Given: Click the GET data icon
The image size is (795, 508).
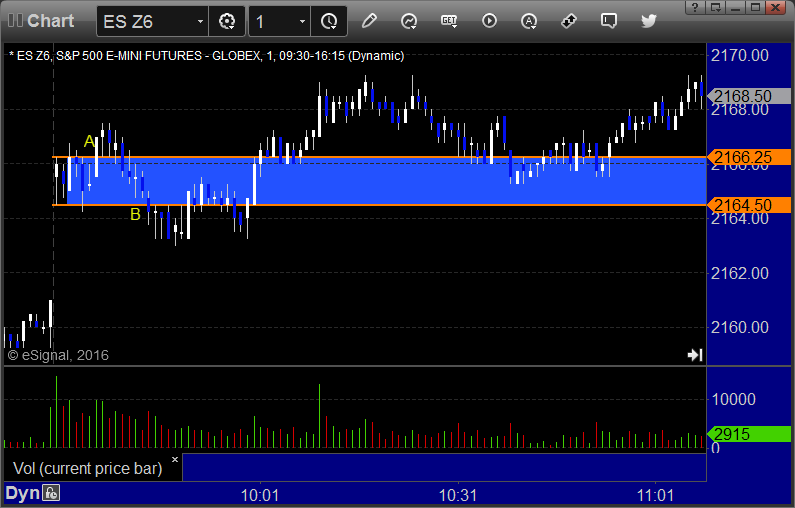Looking at the screenshot, I should coord(449,21).
